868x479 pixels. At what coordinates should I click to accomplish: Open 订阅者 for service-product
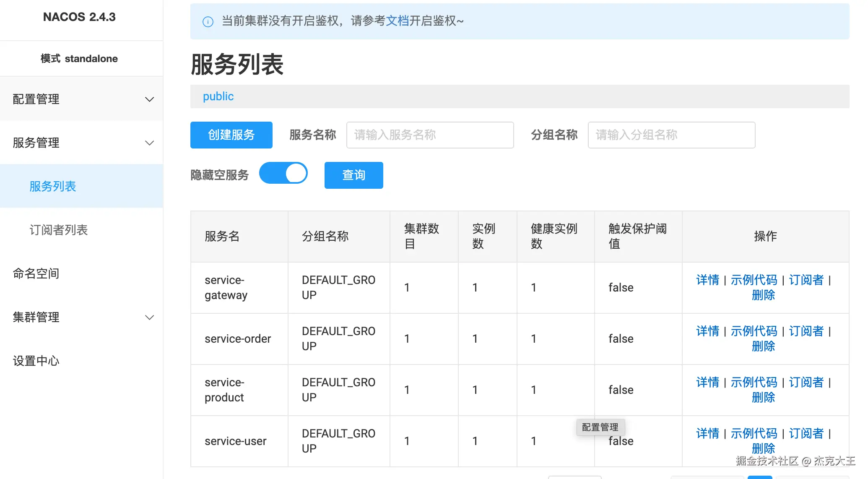tap(806, 382)
